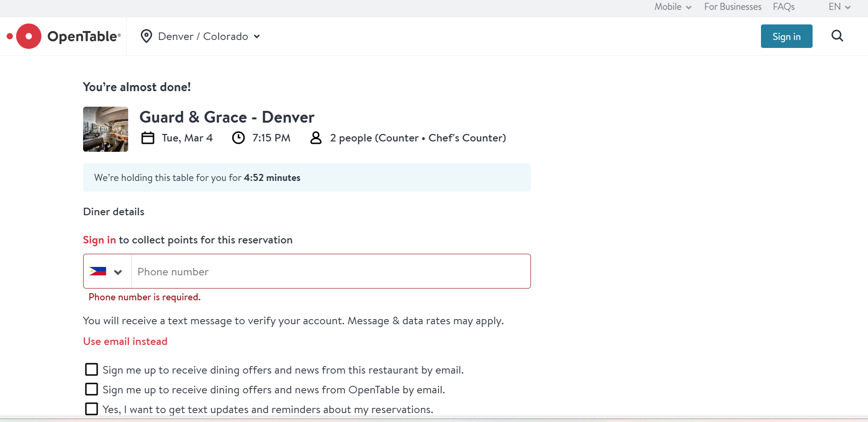Click the location pin icon
The height and width of the screenshot is (422, 868).
146,36
